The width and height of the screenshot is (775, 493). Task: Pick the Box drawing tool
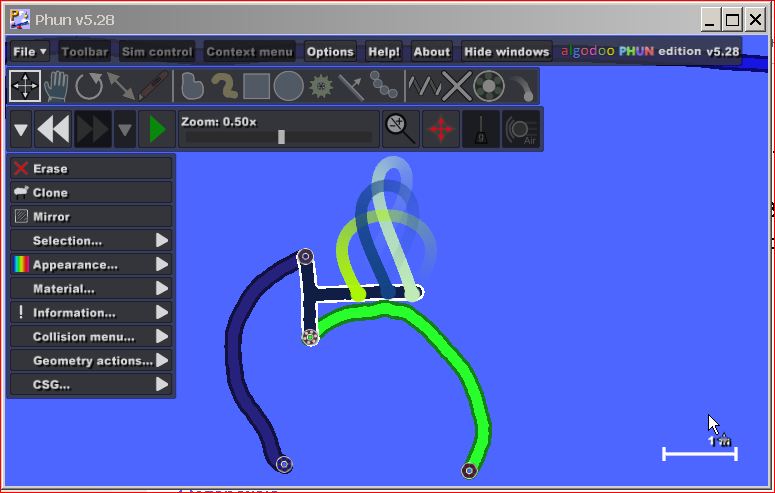pos(257,86)
